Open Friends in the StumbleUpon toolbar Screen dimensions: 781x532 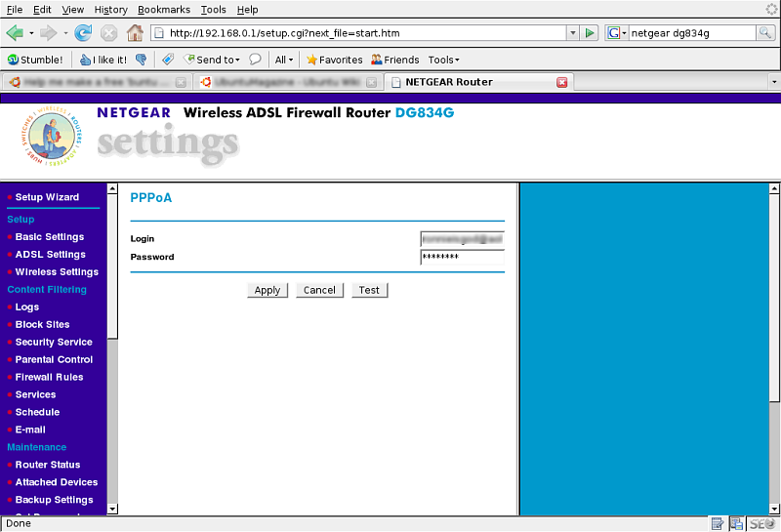(x=395, y=60)
